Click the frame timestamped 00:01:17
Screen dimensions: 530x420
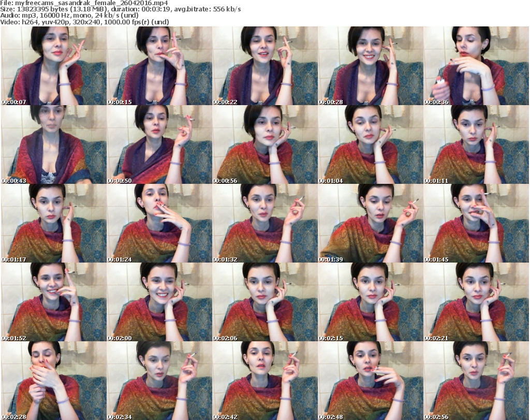[x=54, y=223]
